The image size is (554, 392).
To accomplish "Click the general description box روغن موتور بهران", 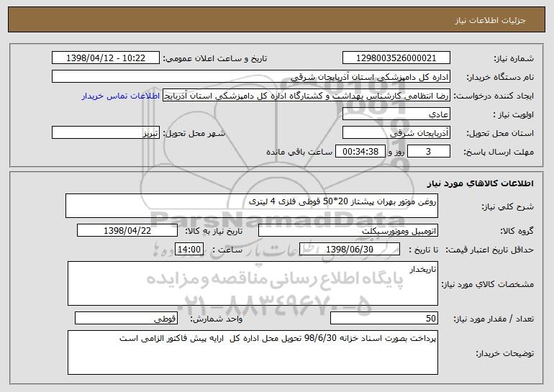I will 252,206.
